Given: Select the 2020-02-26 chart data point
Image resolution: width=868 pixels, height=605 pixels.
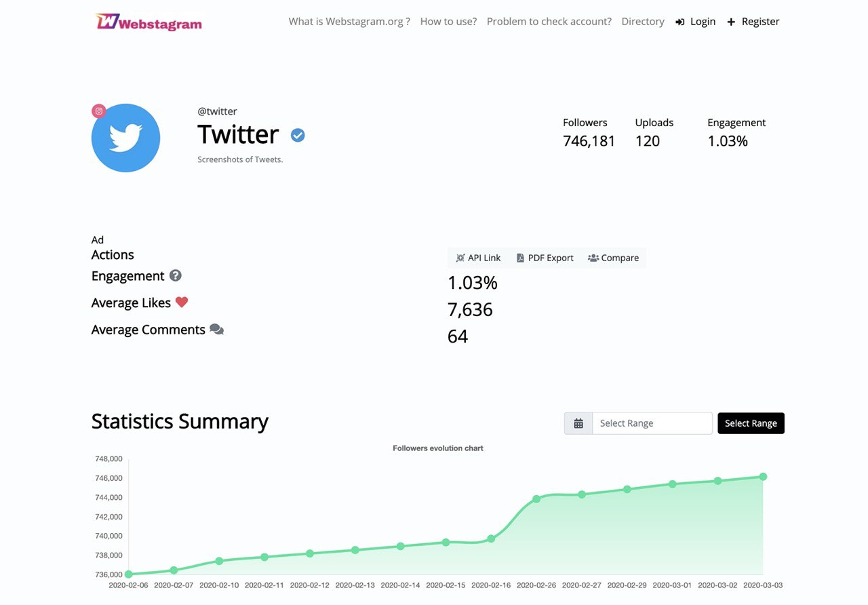Looking at the screenshot, I should pos(536,499).
